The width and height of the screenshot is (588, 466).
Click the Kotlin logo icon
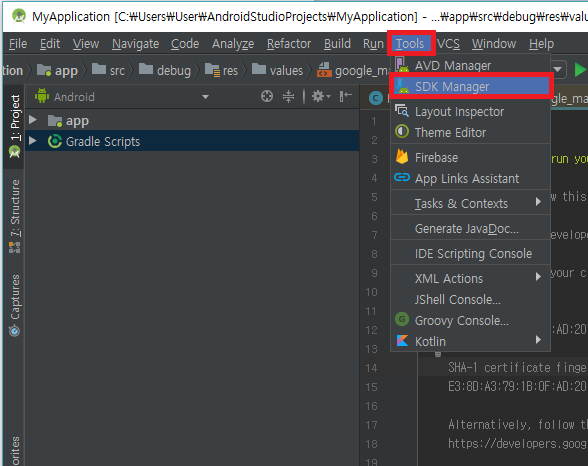[x=402, y=341]
